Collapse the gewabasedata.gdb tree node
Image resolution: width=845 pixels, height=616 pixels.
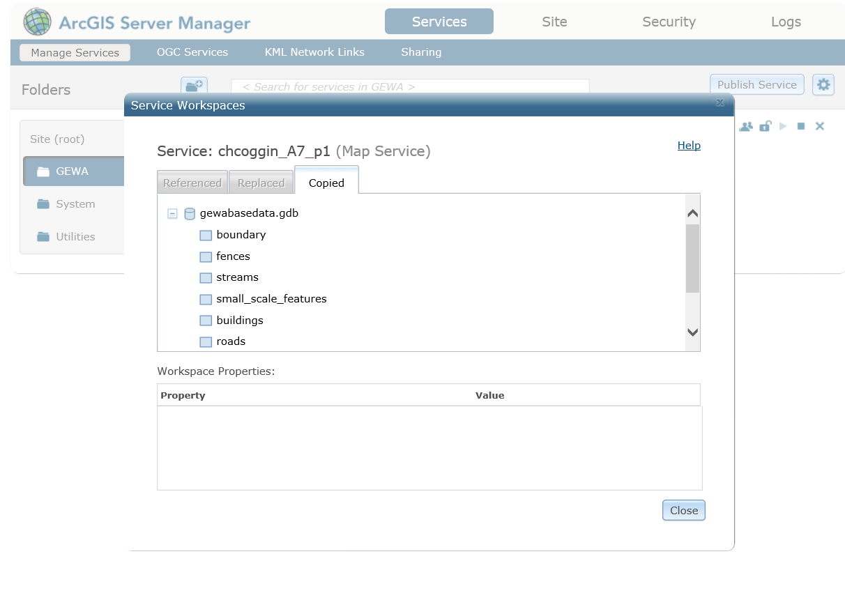(x=172, y=214)
